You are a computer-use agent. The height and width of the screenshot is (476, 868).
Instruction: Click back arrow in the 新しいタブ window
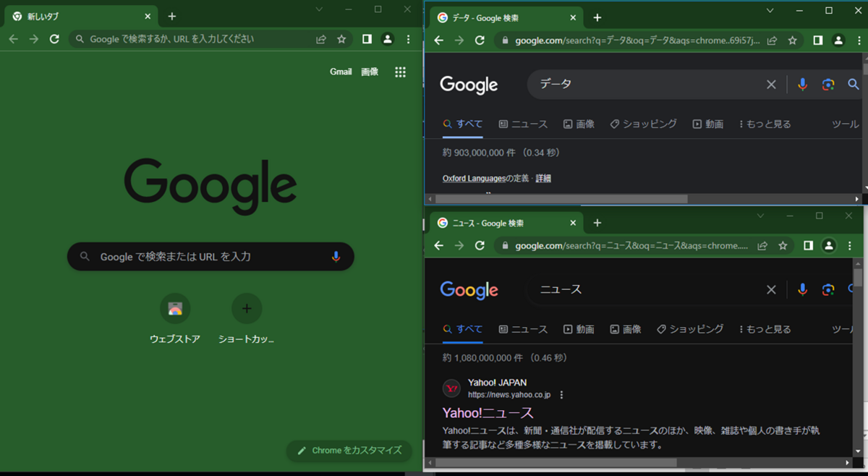pos(13,39)
